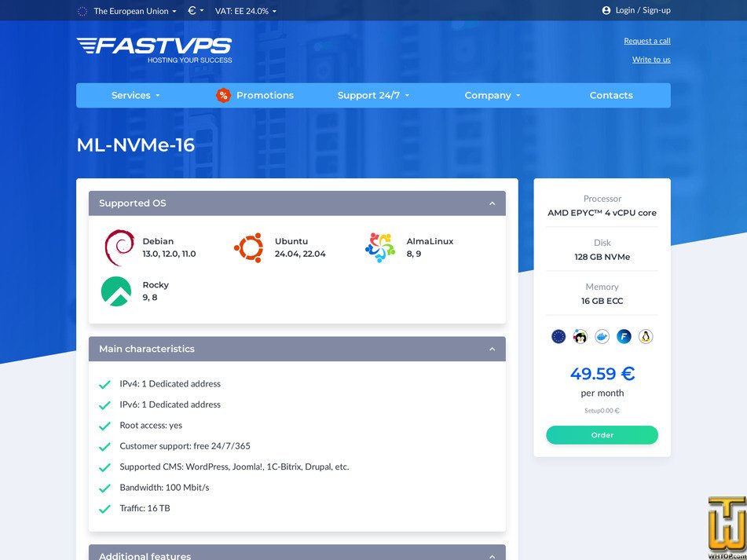Click Login / Sign-up
The height and width of the screenshot is (560, 747).
point(643,10)
